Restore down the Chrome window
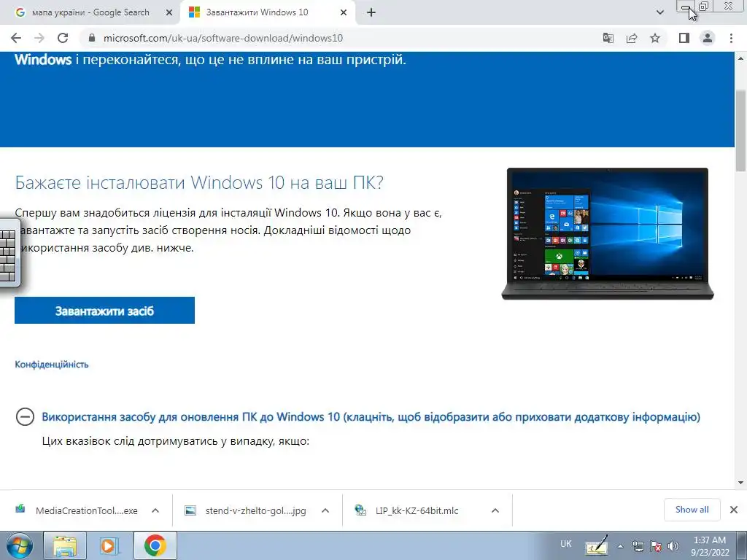Viewport: 747px width, 560px height. (x=704, y=7)
